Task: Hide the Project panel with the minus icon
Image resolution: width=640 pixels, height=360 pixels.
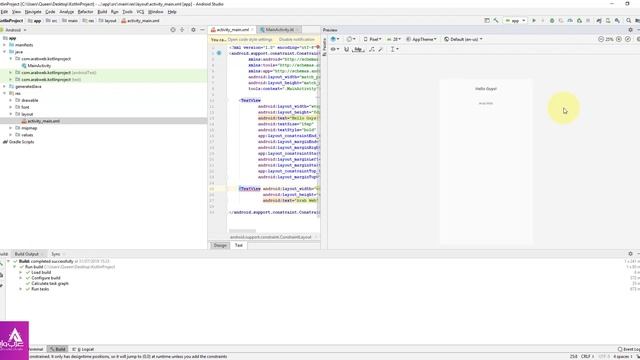Action: tap(202, 30)
